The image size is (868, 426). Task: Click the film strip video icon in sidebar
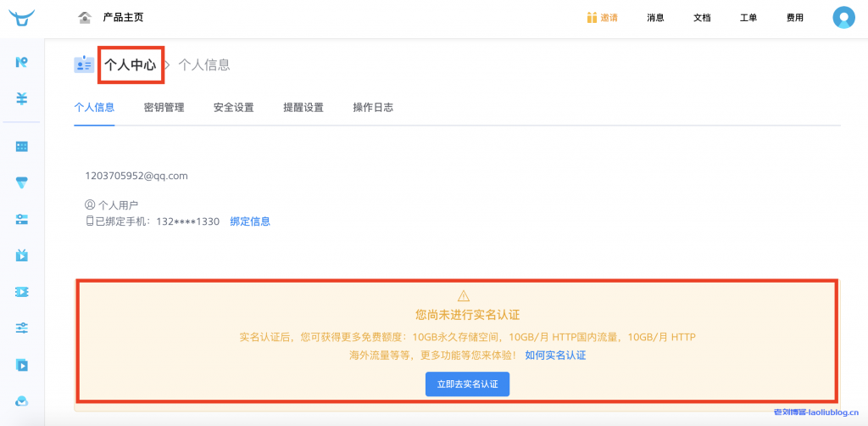click(22, 292)
